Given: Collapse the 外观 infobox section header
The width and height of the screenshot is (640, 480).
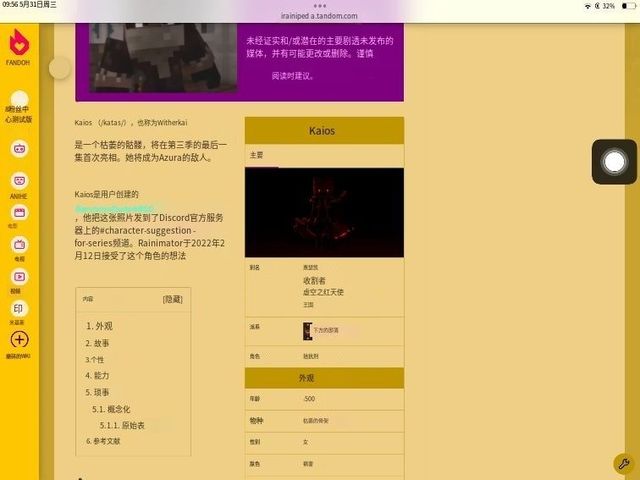Looking at the screenshot, I should 324,378.
